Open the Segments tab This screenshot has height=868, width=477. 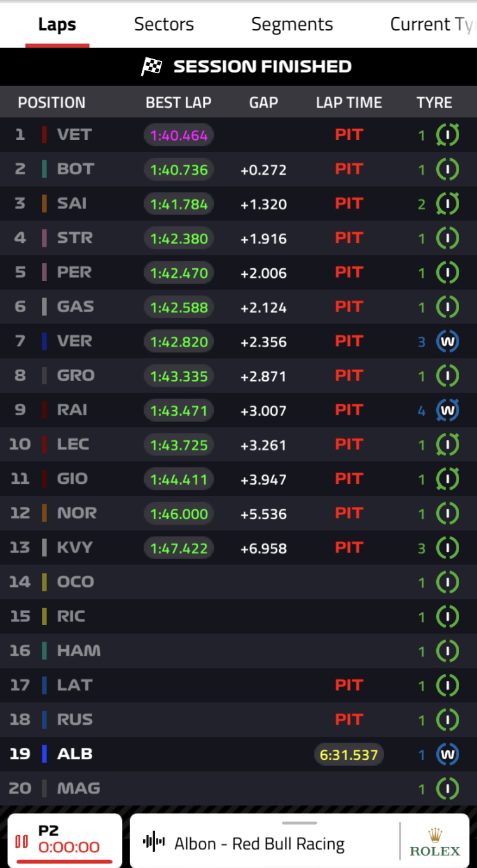point(292,24)
